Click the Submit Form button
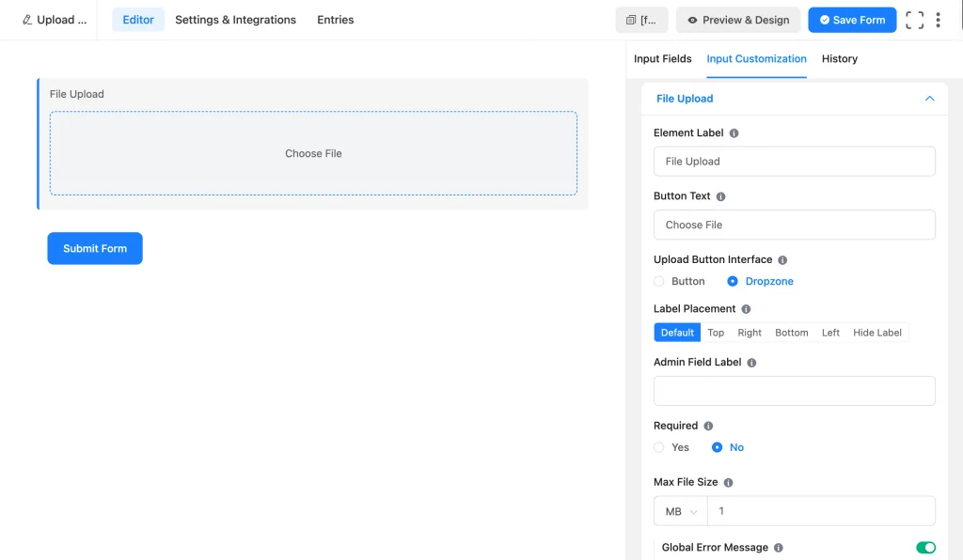The height and width of the screenshot is (560, 963). tap(95, 248)
